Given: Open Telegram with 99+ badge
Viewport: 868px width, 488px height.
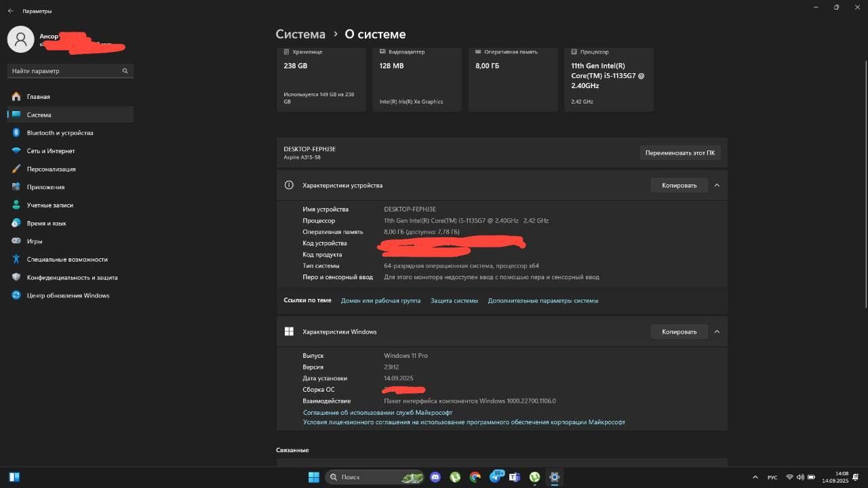Looking at the screenshot, I should point(495,477).
